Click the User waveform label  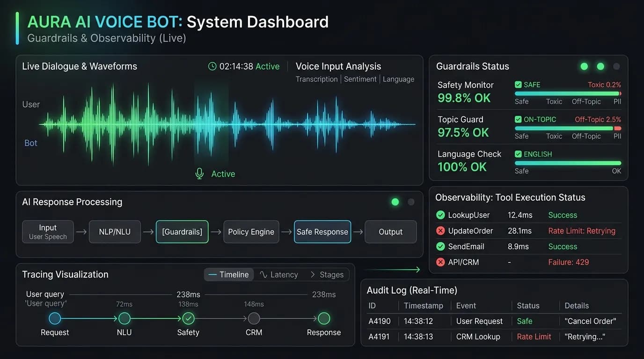pos(31,104)
